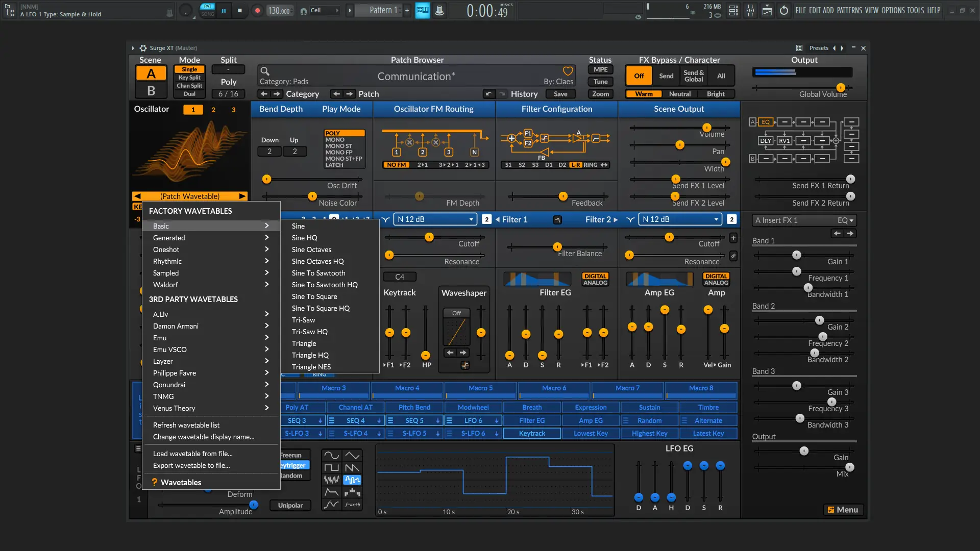The image size is (980, 551).
Task: Open FL Studio mixer icon
Action: tap(750, 10)
